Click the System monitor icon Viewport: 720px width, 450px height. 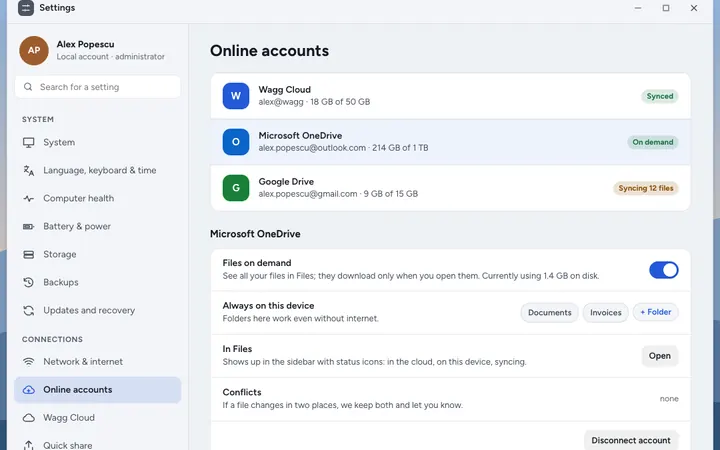(28, 142)
